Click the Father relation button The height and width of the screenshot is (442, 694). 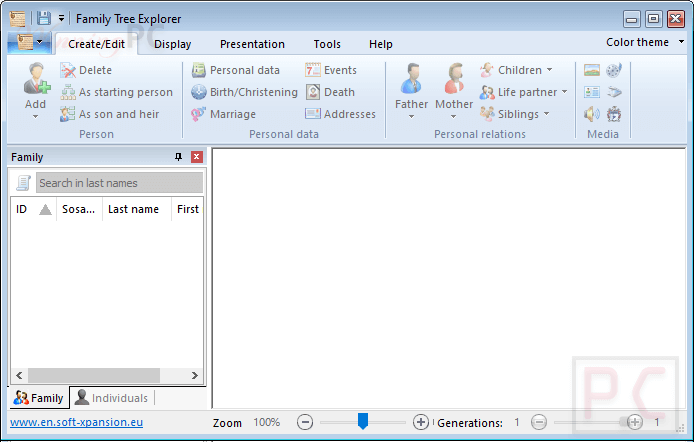coord(412,91)
